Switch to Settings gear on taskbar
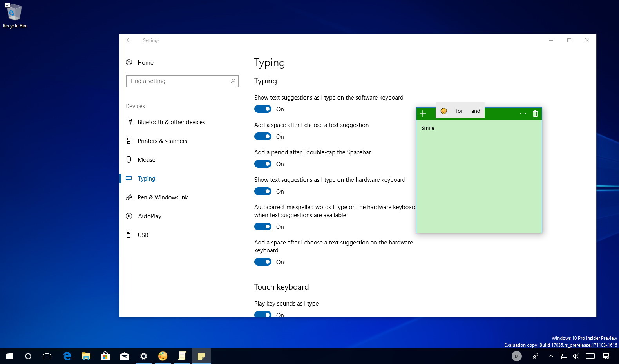Screen dimensions: 619x364 144,356
